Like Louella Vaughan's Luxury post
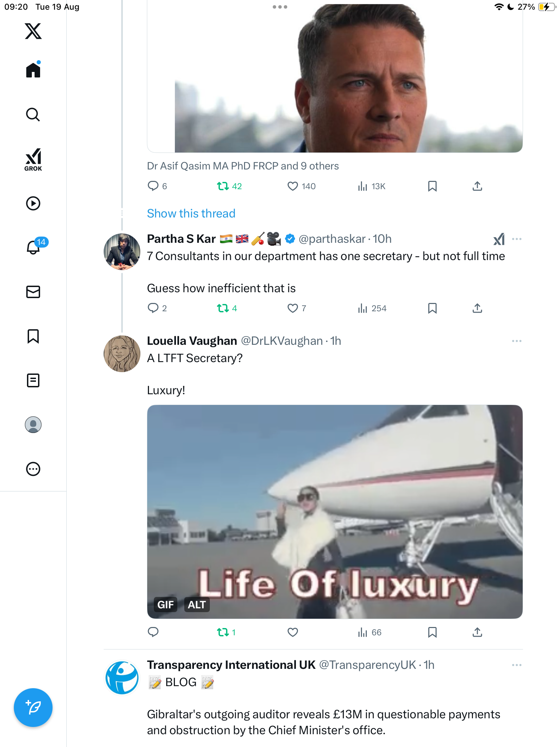 tap(292, 632)
